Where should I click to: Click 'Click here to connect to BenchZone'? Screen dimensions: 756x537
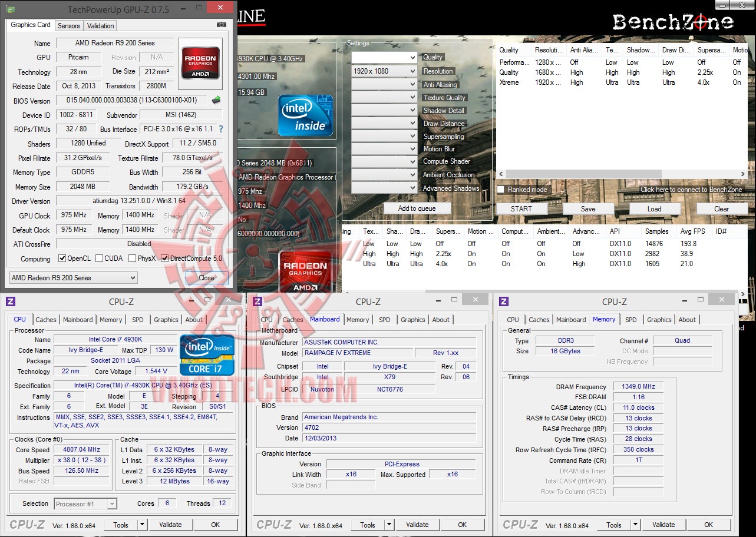(x=691, y=190)
